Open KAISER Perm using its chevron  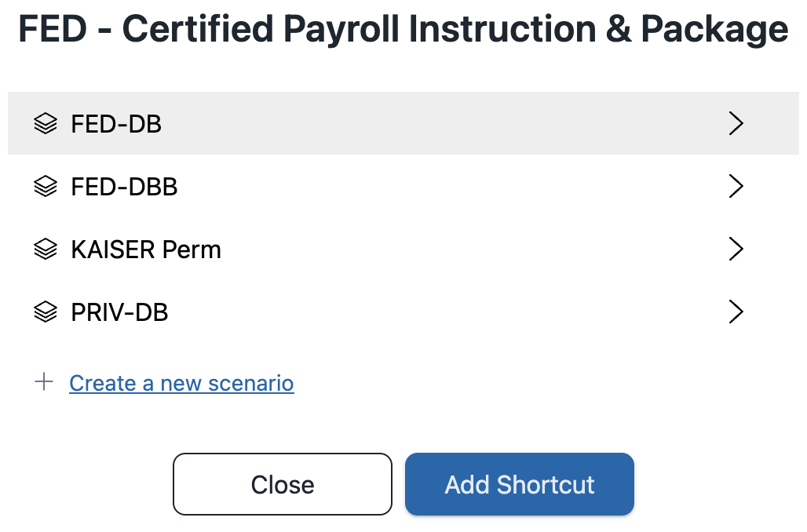click(x=736, y=249)
